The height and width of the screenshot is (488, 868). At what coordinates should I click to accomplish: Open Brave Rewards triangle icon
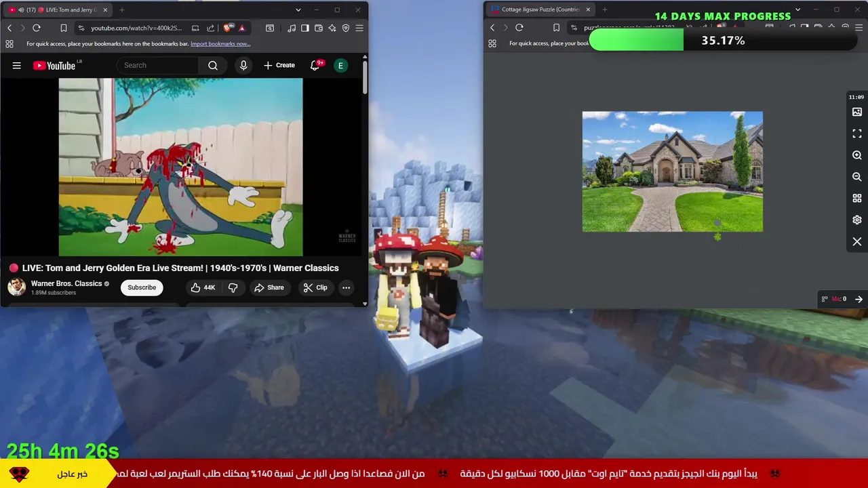[x=241, y=28]
